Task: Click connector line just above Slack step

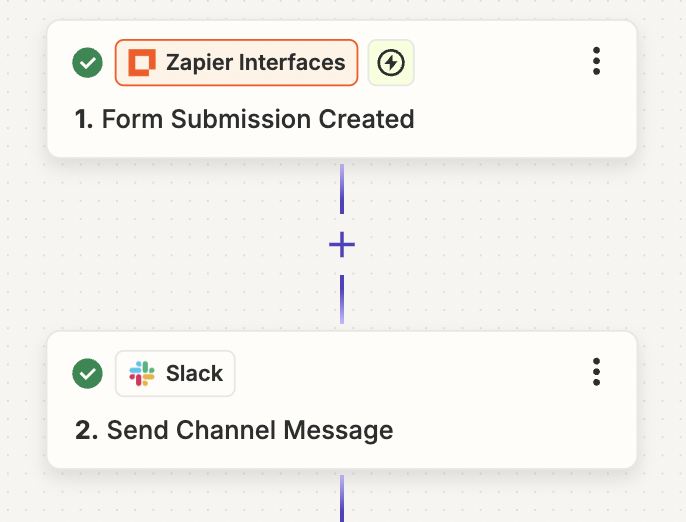Action: click(x=342, y=300)
